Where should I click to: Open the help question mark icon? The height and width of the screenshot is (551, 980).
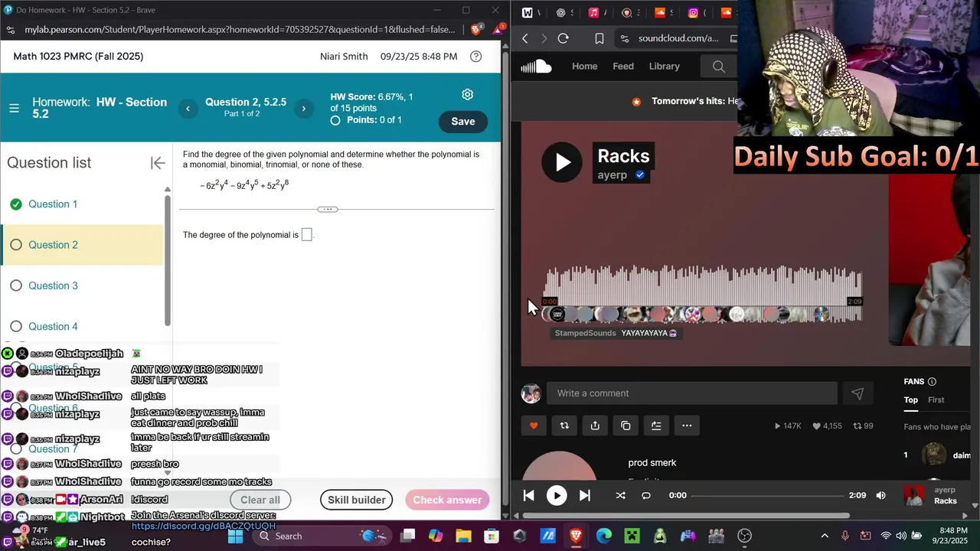[x=475, y=57]
